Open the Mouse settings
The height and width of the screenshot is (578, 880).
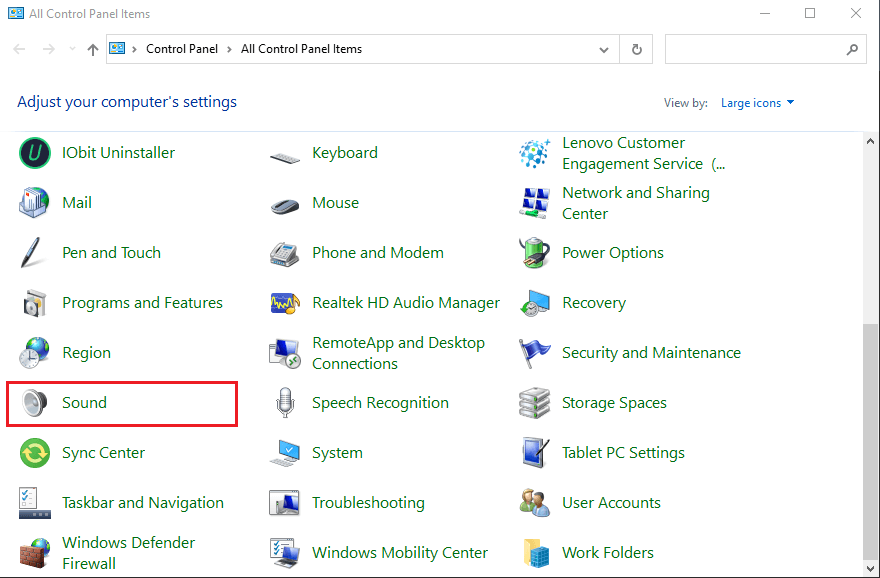coord(335,202)
